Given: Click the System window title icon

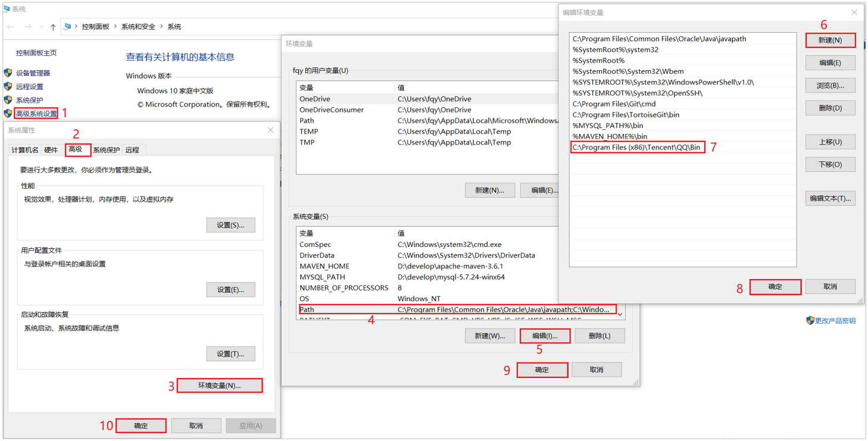Looking at the screenshot, I should (7, 9).
